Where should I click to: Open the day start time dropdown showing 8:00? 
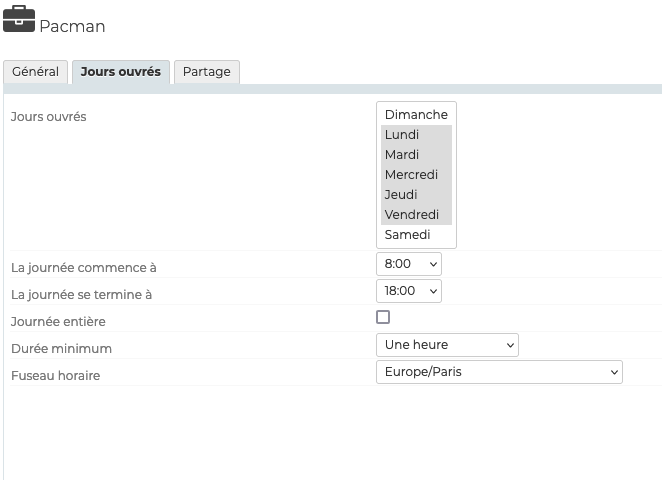(408, 264)
